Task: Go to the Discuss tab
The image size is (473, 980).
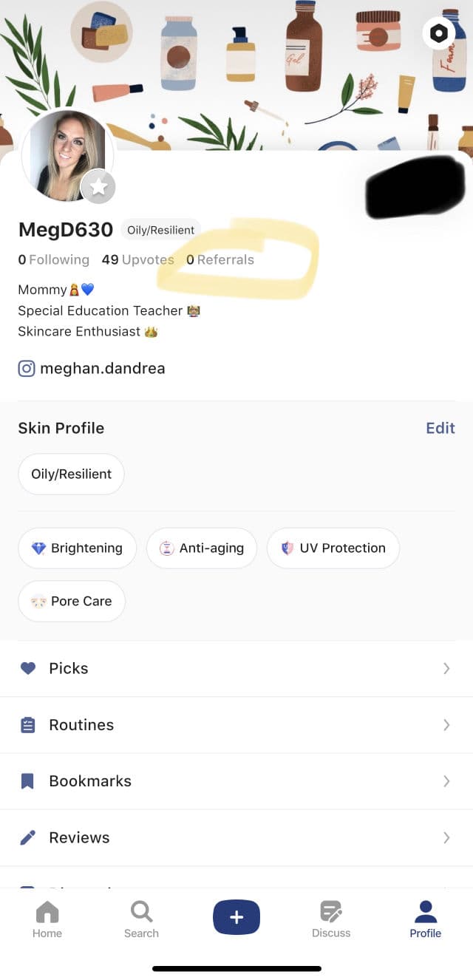Action: click(331, 919)
